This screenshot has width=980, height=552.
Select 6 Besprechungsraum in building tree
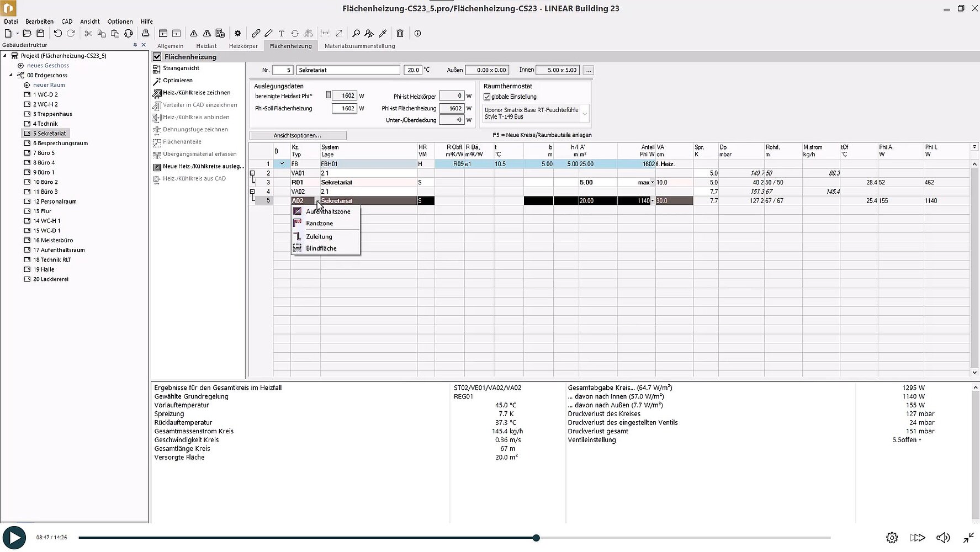pos(60,144)
